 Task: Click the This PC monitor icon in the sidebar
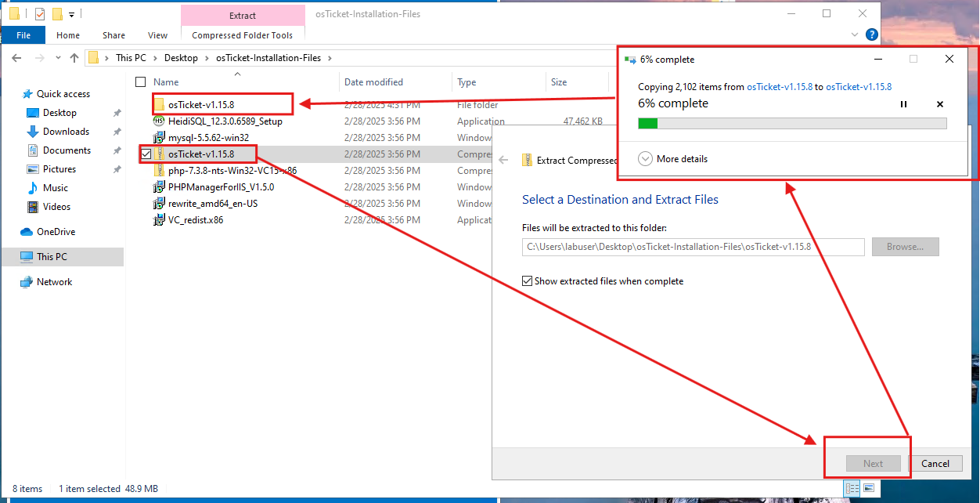27,257
